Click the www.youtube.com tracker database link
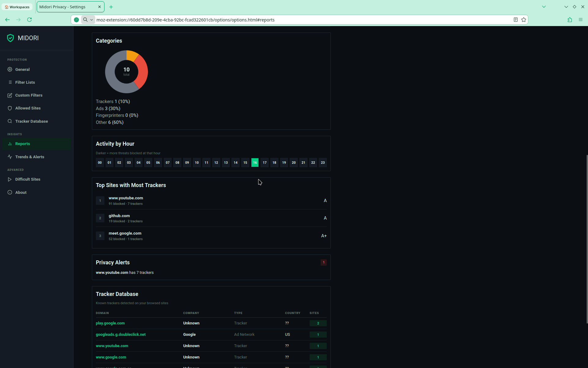Screen dimensions: 588x368 pyautogui.click(x=112, y=346)
